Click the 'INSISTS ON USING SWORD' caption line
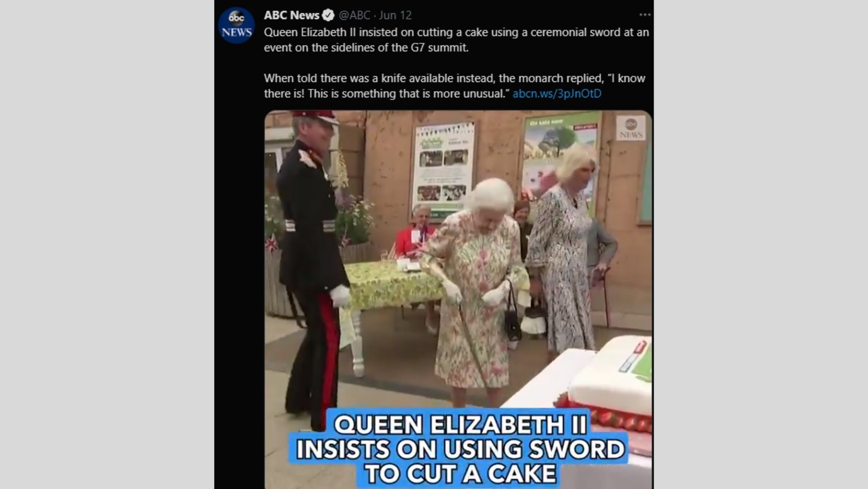The image size is (868, 489). tap(459, 449)
